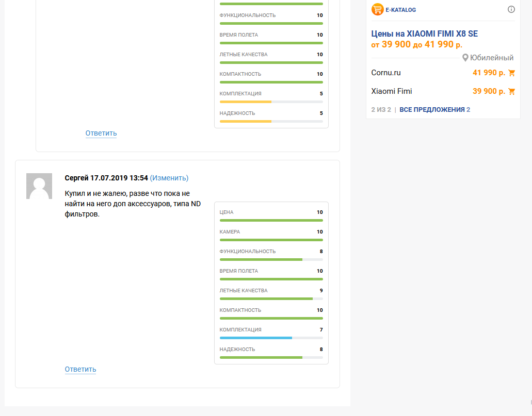
Task: Click the 39 900 р. offer price
Action: tap(489, 91)
